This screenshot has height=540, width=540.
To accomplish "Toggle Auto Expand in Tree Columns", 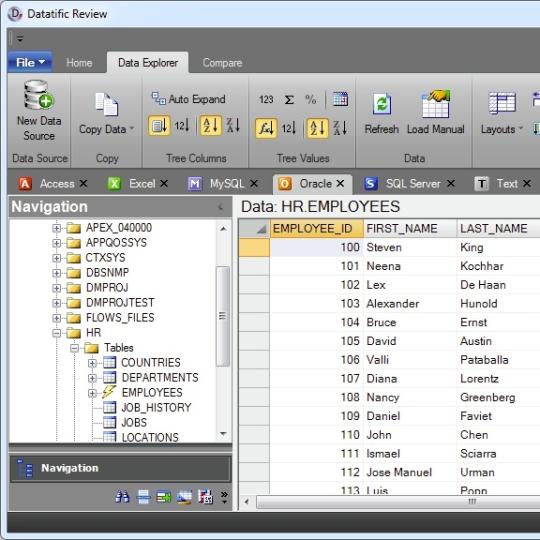I will point(188,99).
